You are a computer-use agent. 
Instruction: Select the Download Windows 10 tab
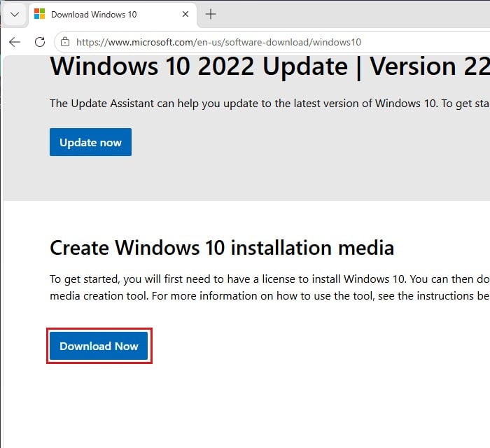coord(113,15)
